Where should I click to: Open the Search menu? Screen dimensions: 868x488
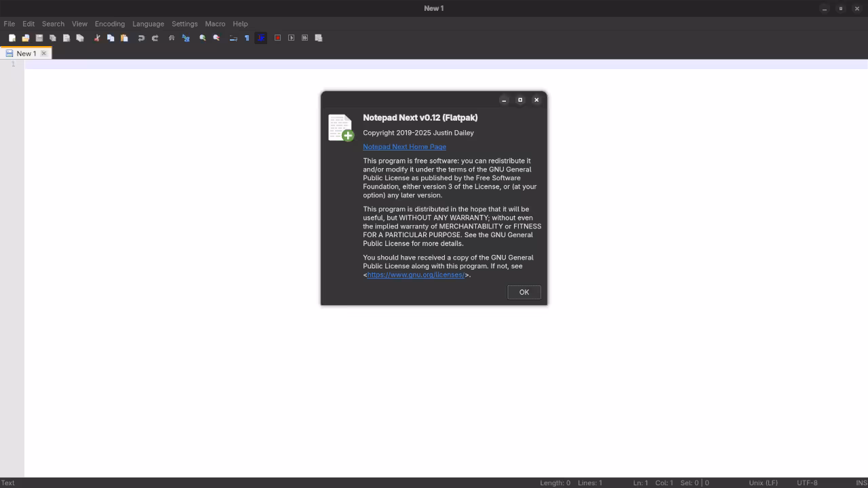point(53,24)
